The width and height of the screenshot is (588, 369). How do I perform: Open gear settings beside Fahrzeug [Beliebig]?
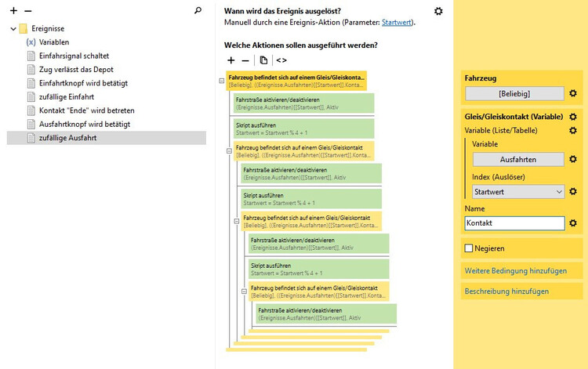pos(573,94)
